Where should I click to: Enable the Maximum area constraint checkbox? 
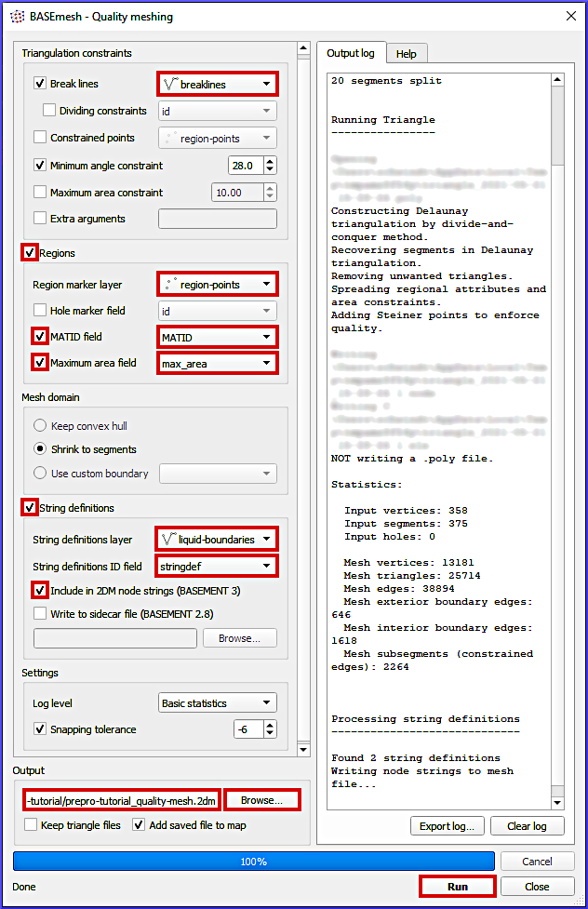click(x=40, y=193)
